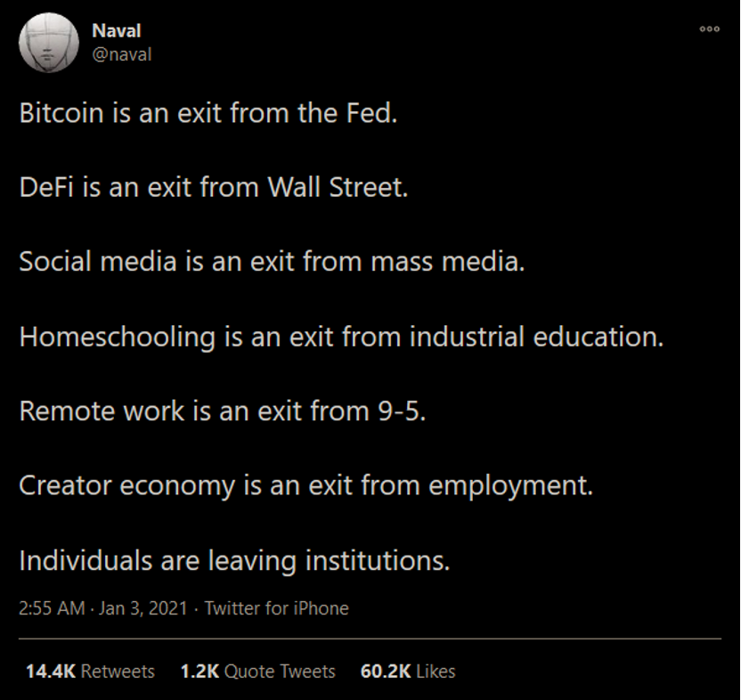Open the Twitter for iPhone source link
The height and width of the screenshot is (700, 741).
pyautogui.click(x=276, y=608)
